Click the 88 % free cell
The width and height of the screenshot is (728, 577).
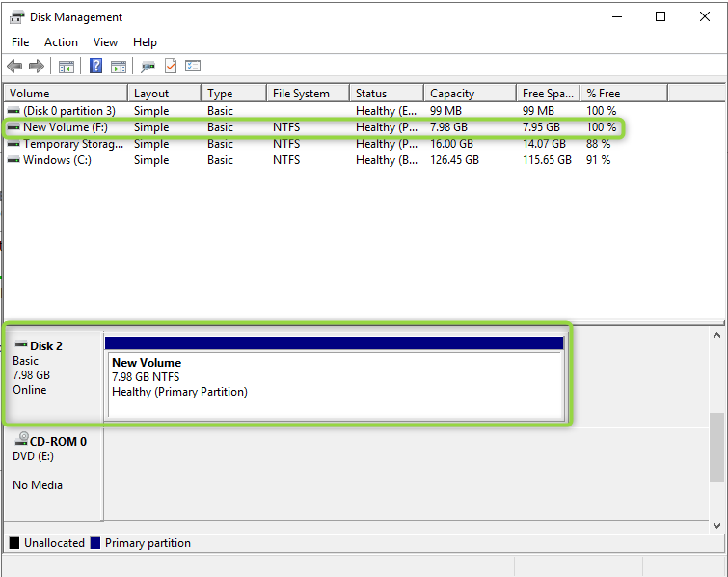pyautogui.click(x=598, y=144)
